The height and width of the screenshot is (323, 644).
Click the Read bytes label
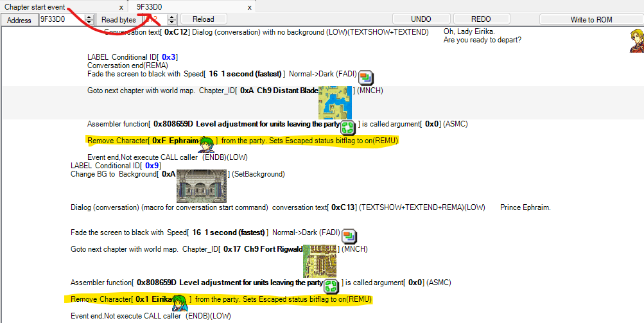(x=119, y=20)
